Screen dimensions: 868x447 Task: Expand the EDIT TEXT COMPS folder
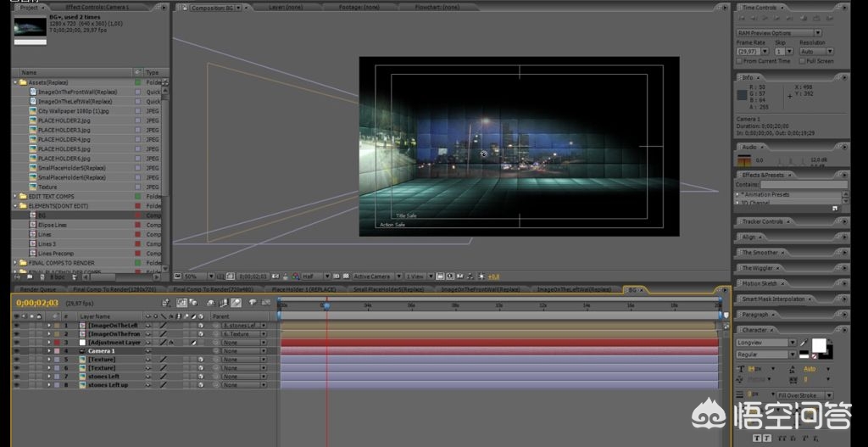[x=15, y=196]
